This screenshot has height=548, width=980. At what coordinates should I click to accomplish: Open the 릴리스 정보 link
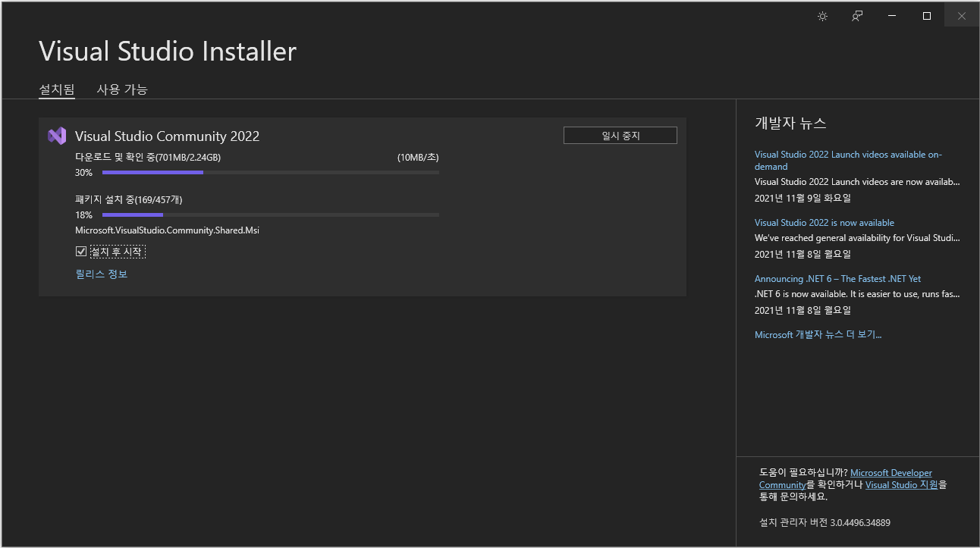pyautogui.click(x=102, y=274)
